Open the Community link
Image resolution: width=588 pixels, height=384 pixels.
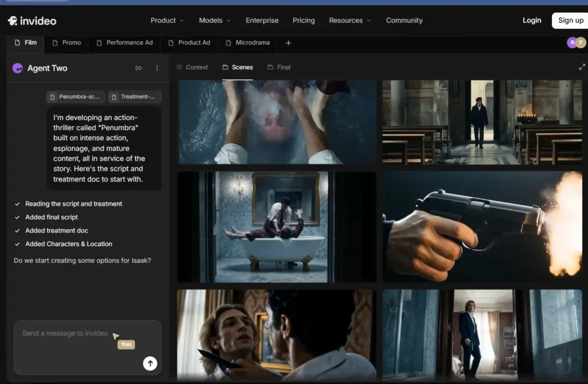pos(404,20)
